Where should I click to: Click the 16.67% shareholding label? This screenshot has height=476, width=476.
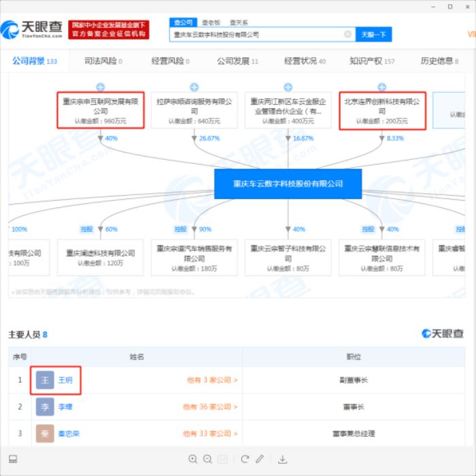[x=303, y=138]
